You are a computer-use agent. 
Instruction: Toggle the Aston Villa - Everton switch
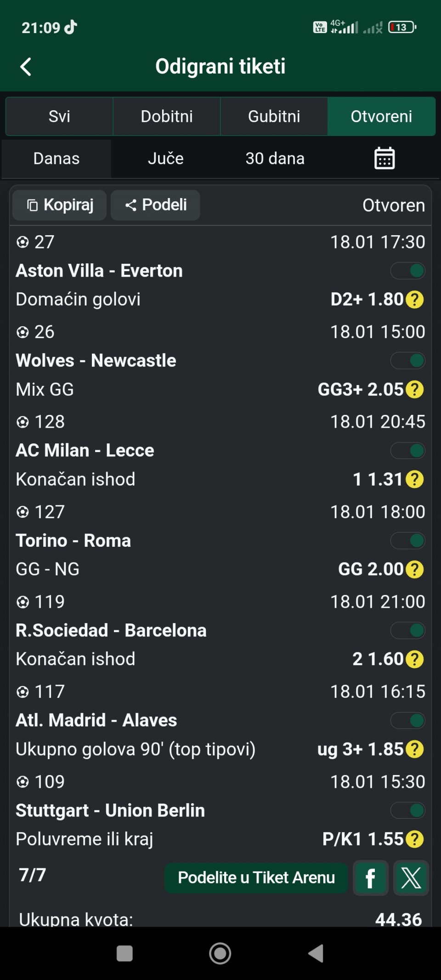point(407,271)
